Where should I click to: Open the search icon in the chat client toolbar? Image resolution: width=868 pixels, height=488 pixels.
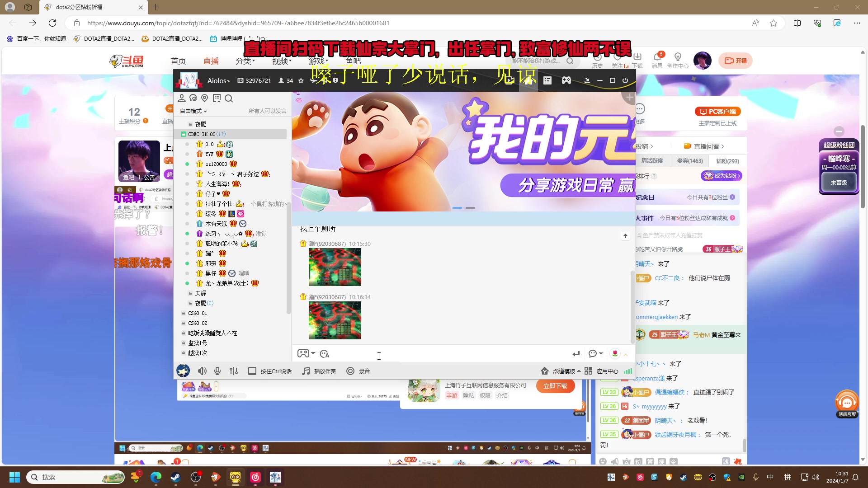pos(229,98)
